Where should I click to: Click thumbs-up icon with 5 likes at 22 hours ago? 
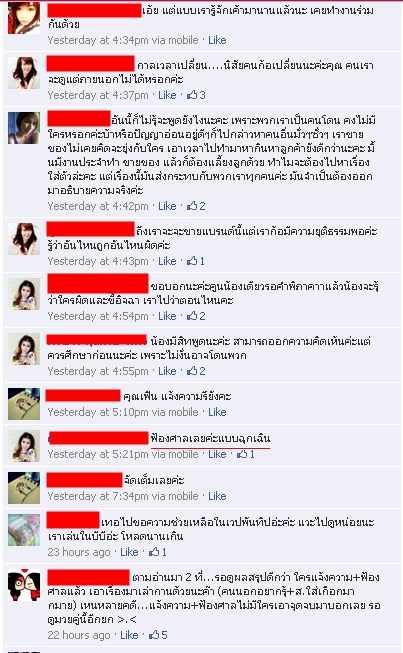(154, 635)
